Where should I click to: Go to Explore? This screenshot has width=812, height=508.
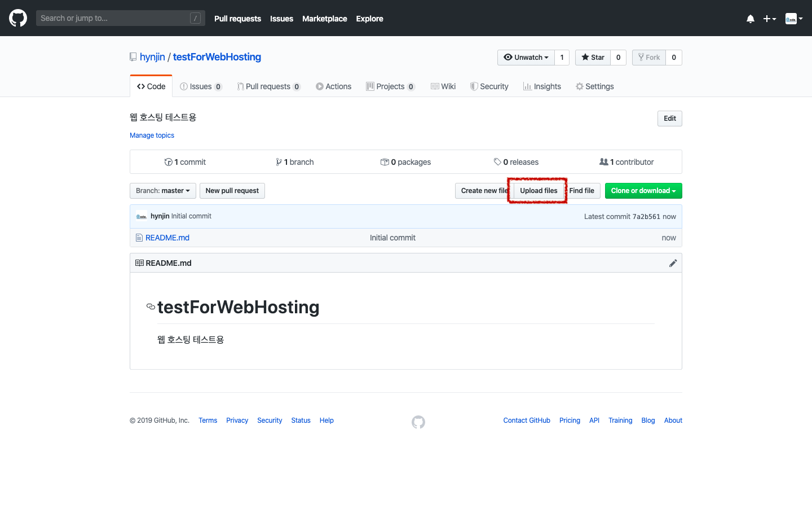pos(369,19)
